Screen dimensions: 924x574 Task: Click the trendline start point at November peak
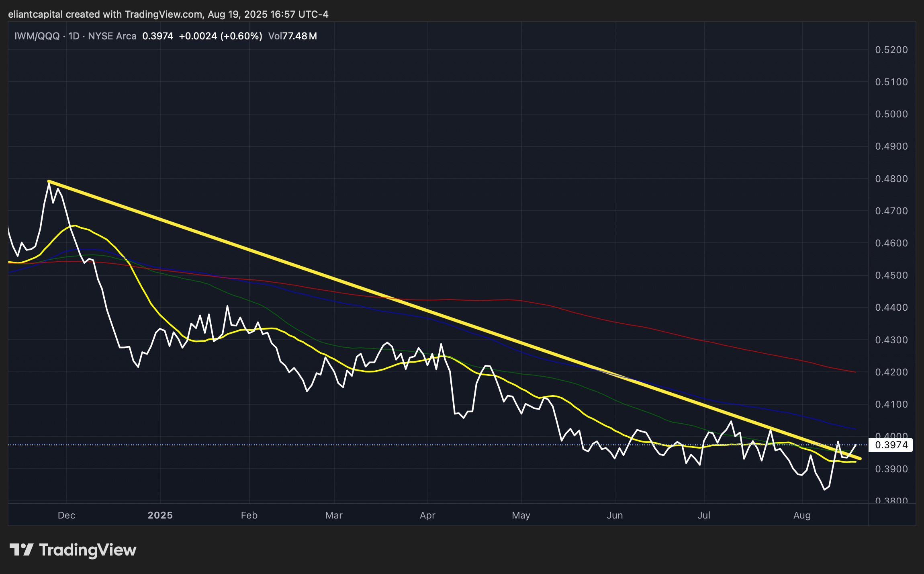pos(49,181)
